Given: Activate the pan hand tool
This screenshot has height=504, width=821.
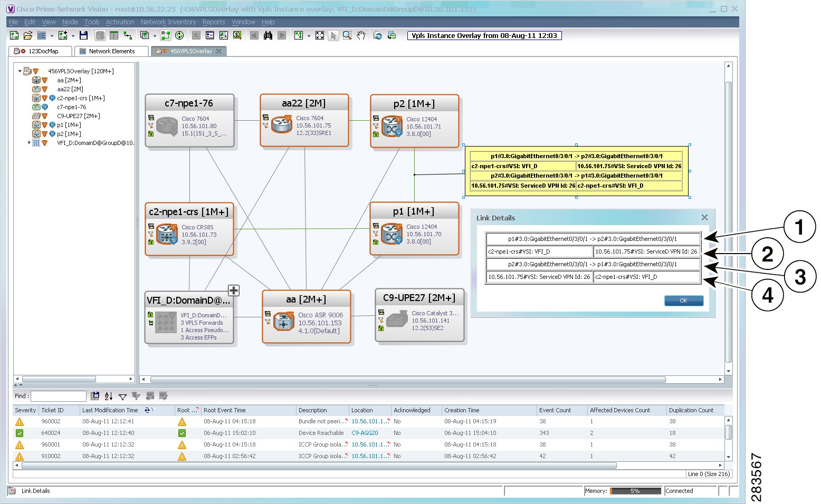Looking at the screenshot, I should [x=361, y=35].
